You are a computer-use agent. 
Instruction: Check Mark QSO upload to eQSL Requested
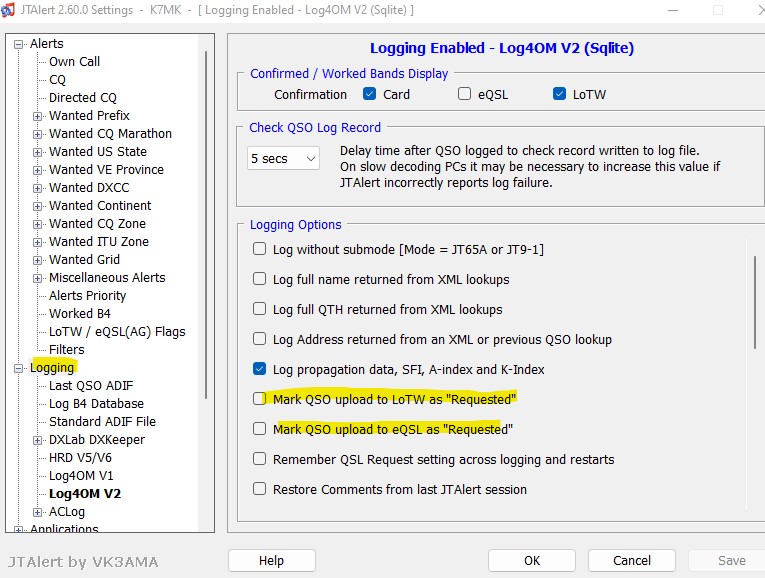(260, 429)
